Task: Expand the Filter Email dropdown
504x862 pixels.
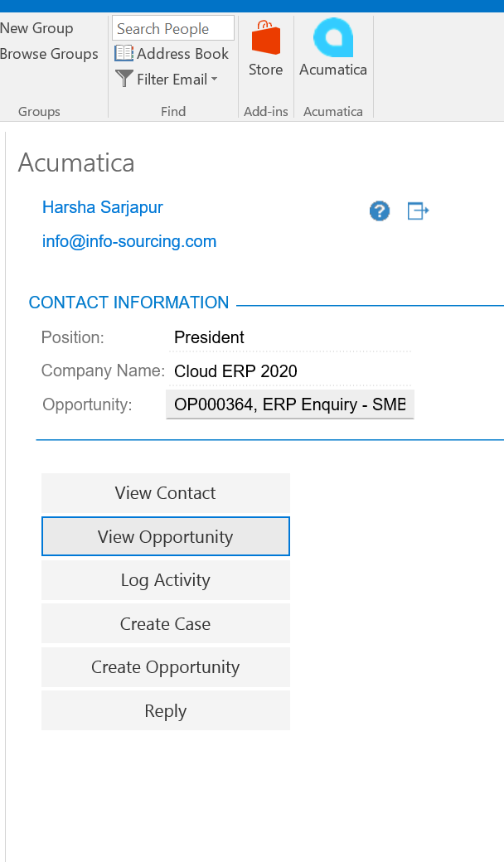Action: click(167, 80)
